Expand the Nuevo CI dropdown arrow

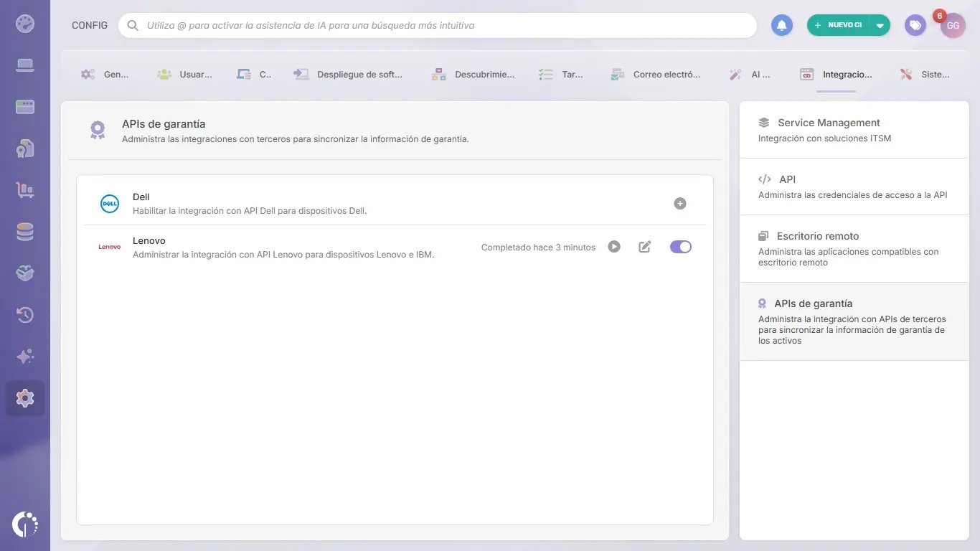point(880,25)
